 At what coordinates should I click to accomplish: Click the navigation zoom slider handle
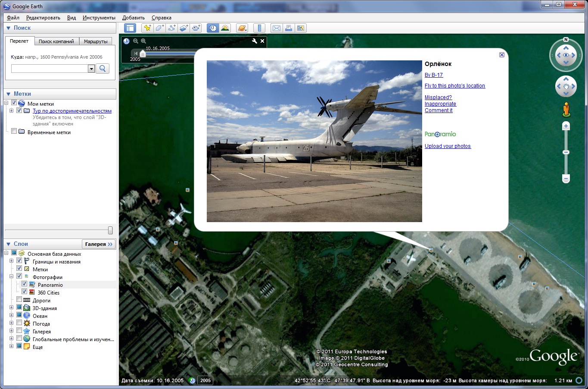tap(566, 152)
